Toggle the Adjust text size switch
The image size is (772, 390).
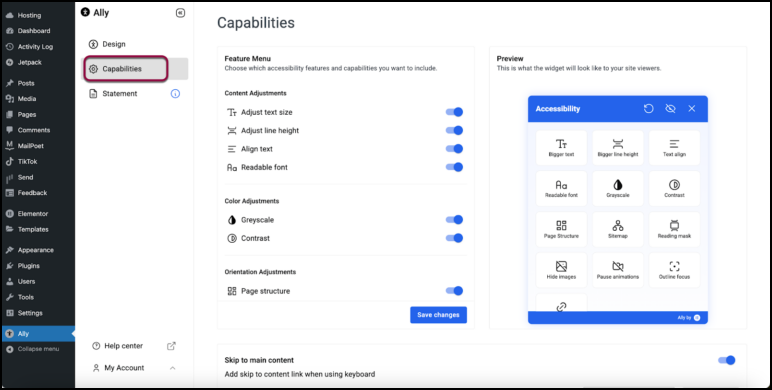pyautogui.click(x=454, y=112)
